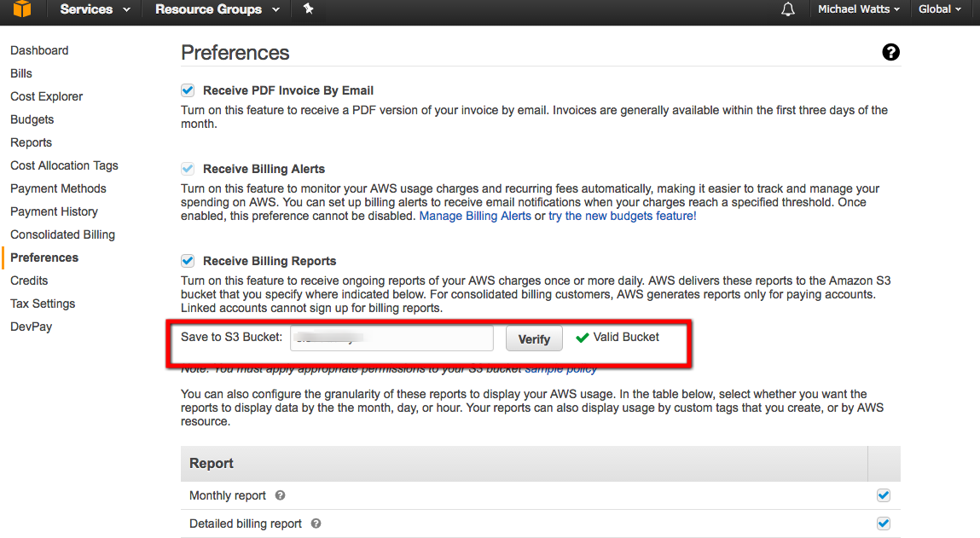Open Cost Explorer page

(46, 97)
